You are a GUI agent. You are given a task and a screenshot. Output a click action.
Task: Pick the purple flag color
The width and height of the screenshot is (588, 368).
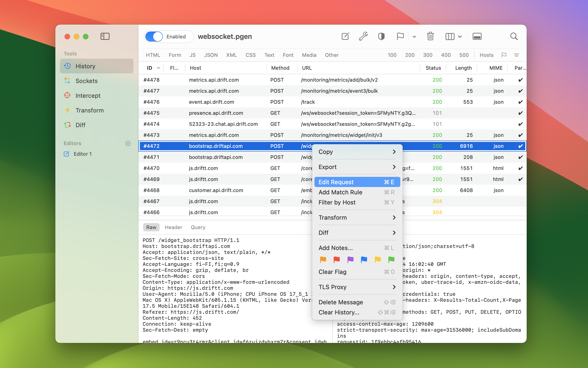click(350, 260)
